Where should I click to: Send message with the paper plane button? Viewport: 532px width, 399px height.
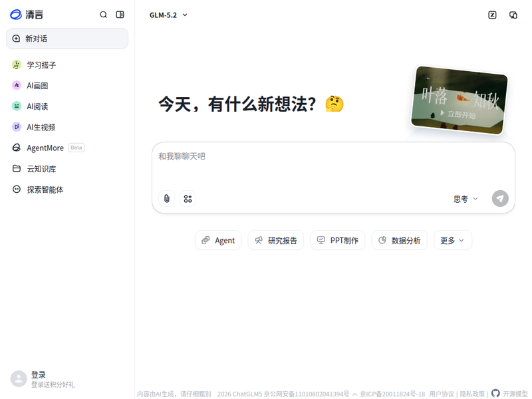(500, 198)
